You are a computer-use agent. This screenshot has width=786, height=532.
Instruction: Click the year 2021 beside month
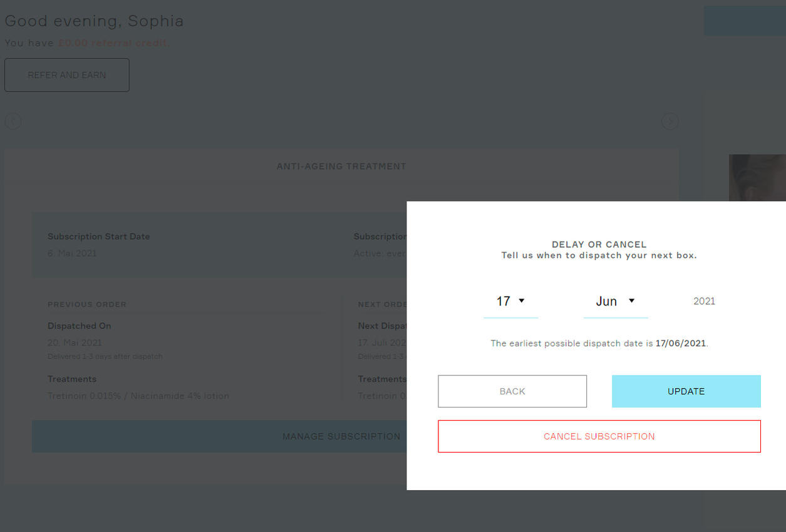point(704,301)
